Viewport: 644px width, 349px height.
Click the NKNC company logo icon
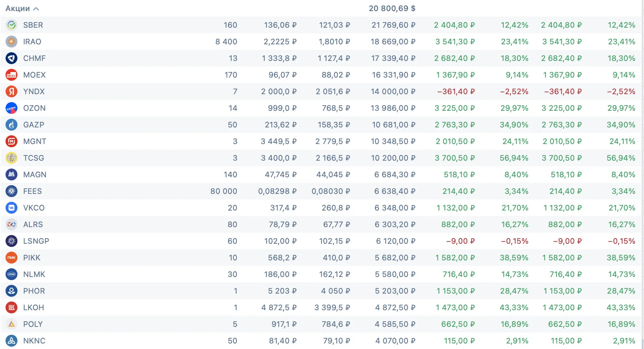click(11, 341)
